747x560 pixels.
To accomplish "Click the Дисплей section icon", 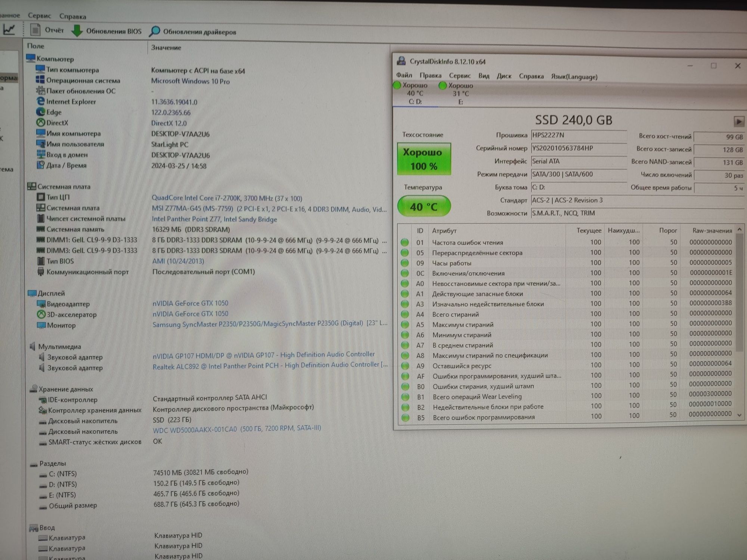I will (32, 293).
